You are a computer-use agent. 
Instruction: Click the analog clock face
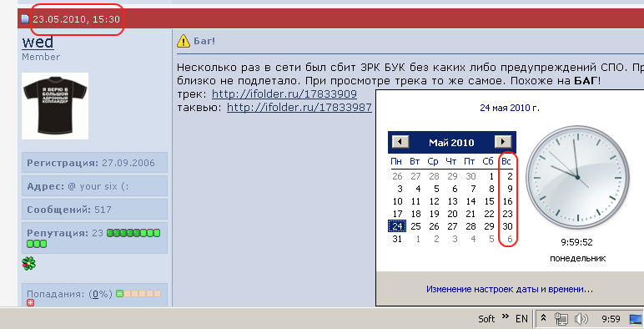(577, 177)
